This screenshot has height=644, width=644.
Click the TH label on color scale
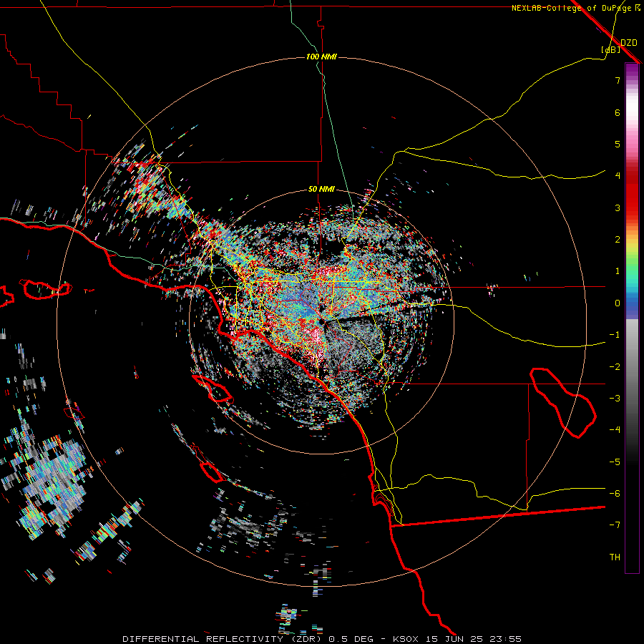(615, 557)
